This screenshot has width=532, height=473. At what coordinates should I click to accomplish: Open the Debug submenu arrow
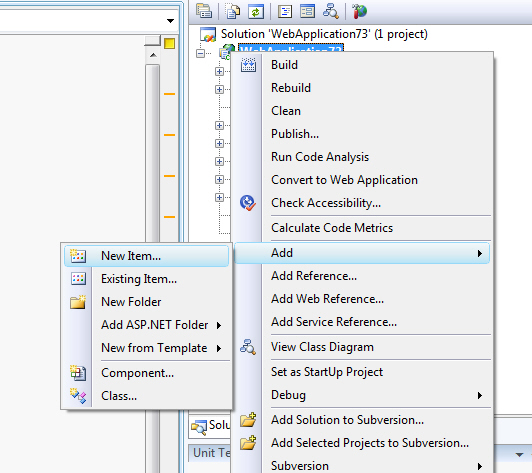(480, 395)
